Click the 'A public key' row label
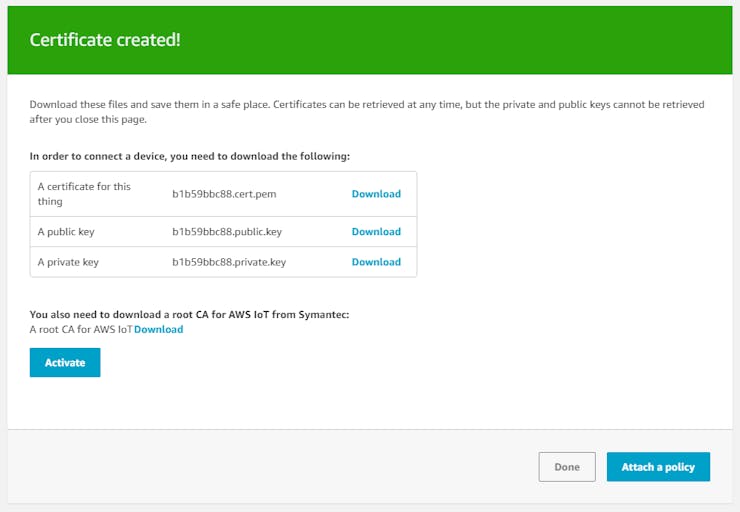740x512 pixels. pos(66,232)
